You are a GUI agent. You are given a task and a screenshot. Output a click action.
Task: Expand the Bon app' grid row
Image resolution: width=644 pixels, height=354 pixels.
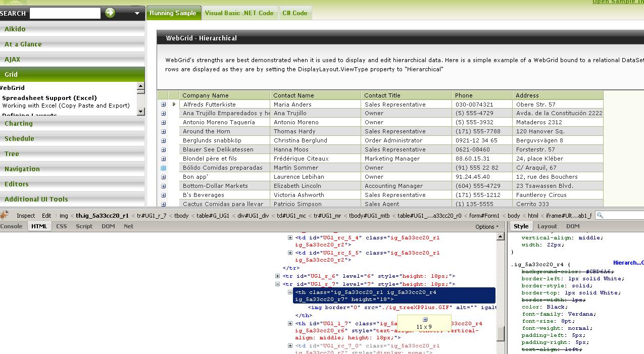(x=163, y=177)
